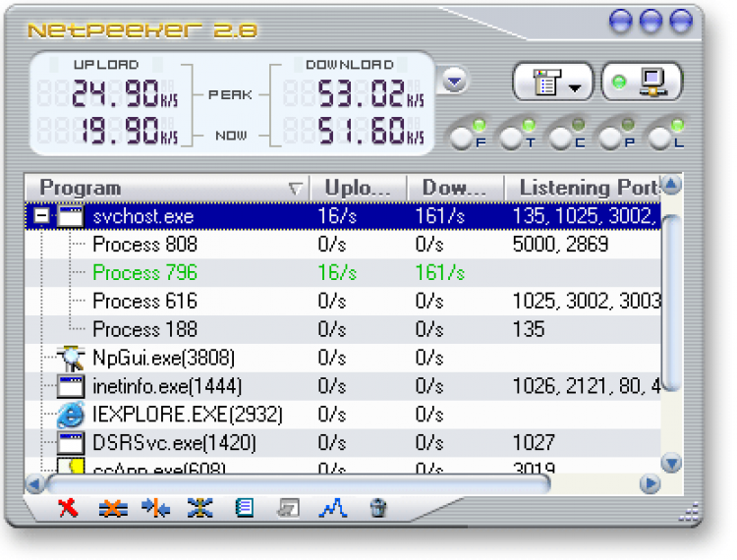This screenshot has width=737, height=560.
Task: Click the window resize grip
Action: (689, 512)
